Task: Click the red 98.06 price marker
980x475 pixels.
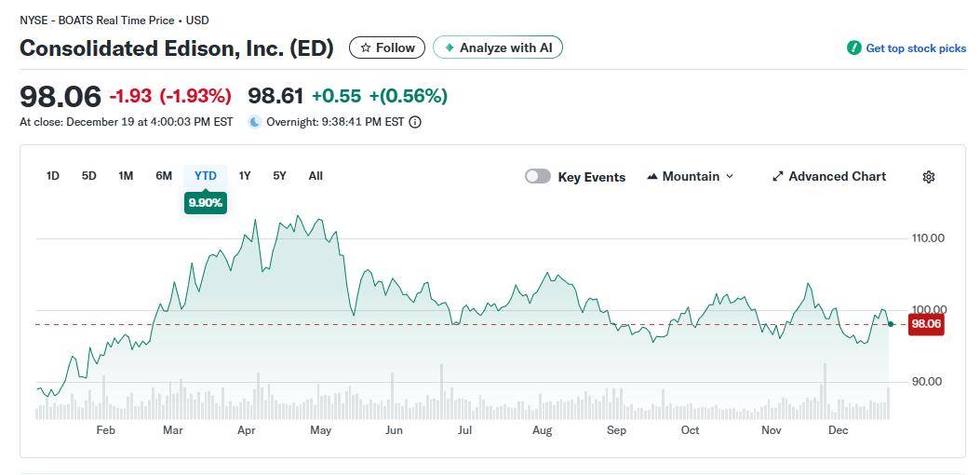Action: [926, 324]
